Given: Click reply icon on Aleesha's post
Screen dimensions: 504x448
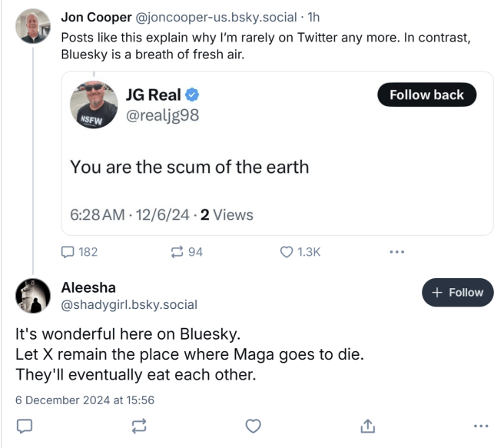Looking at the screenshot, I should click(25, 426).
